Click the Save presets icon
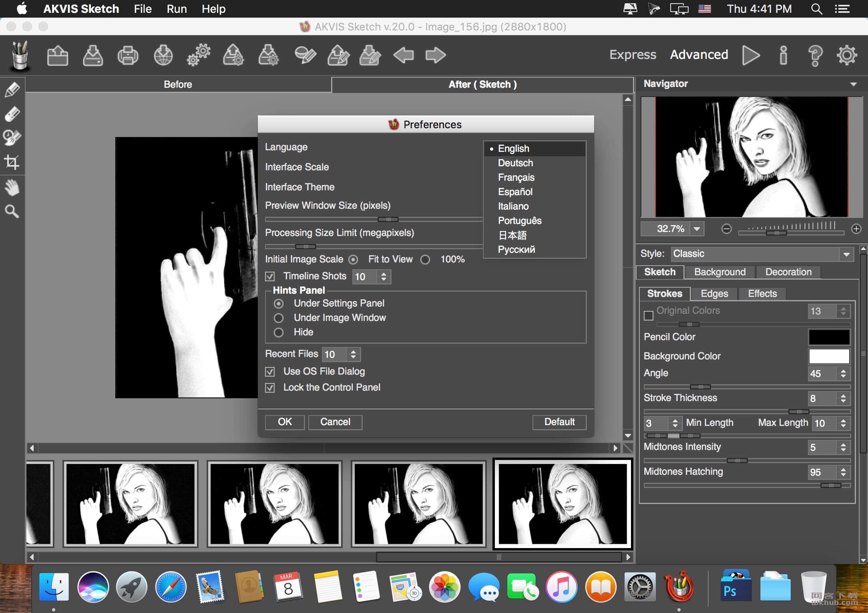Image resolution: width=868 pixels, height=613 pixels. 269,55
